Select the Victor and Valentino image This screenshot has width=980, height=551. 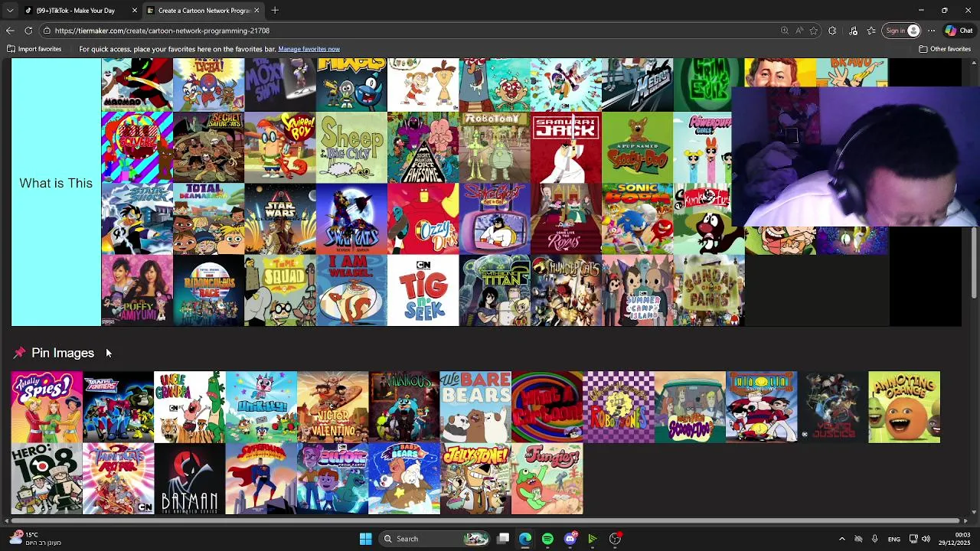pos(332,407)
